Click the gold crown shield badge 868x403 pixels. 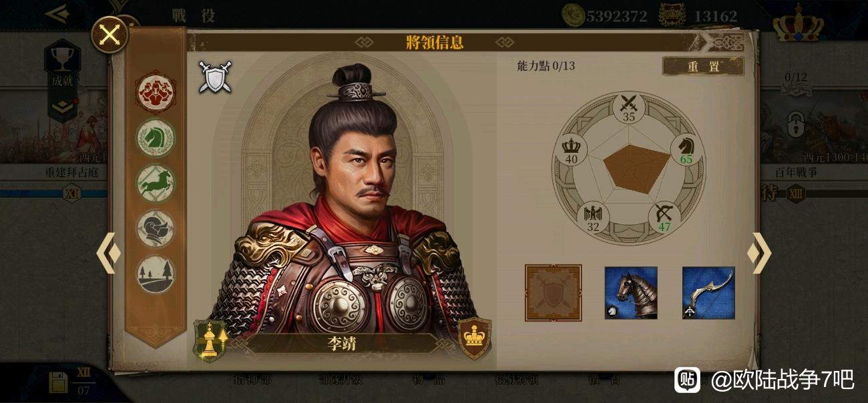(474, 338)
